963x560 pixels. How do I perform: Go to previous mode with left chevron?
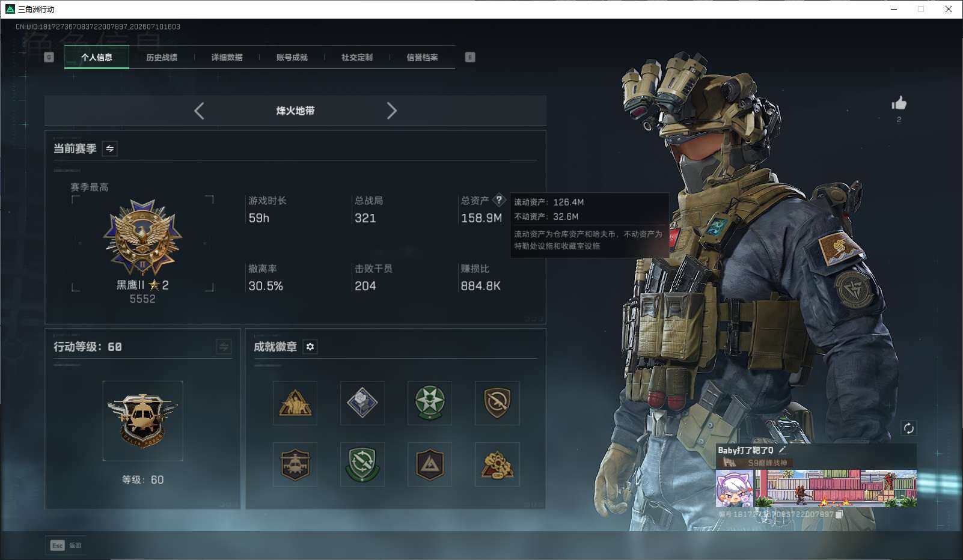199,111
